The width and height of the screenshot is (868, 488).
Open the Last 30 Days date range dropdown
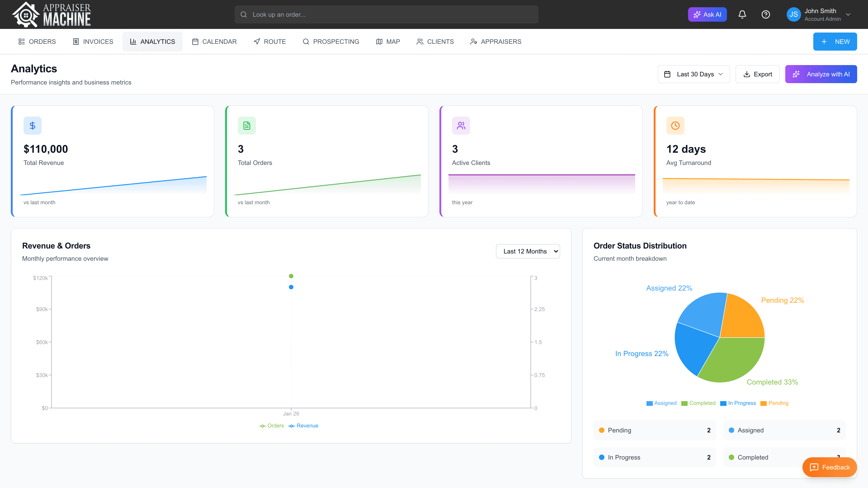pyautogui.click(x=694, y=74)
